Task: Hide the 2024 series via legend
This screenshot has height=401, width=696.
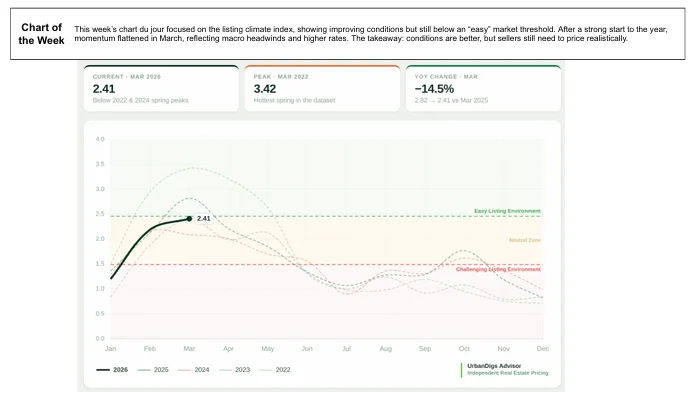Action: pyautogui.click(x=192, y=370)
